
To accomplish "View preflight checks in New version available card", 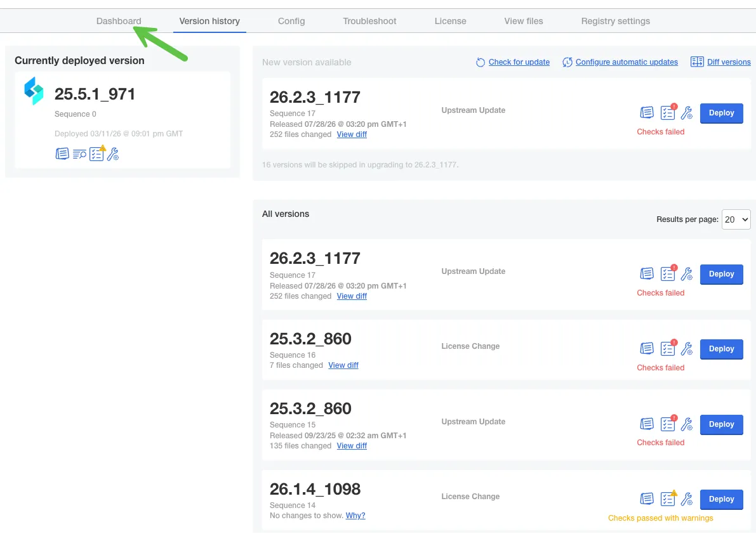I will coord(668,113).
